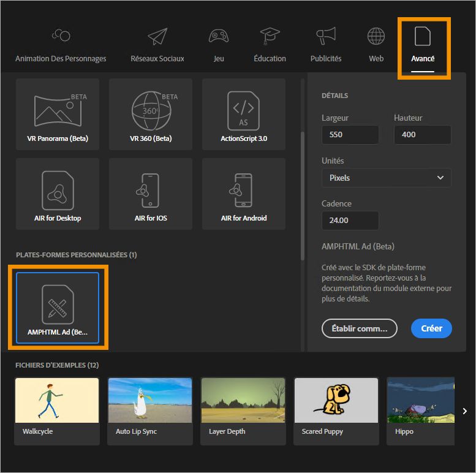Click the game controller Jeu icon

[x=219, y=36]
